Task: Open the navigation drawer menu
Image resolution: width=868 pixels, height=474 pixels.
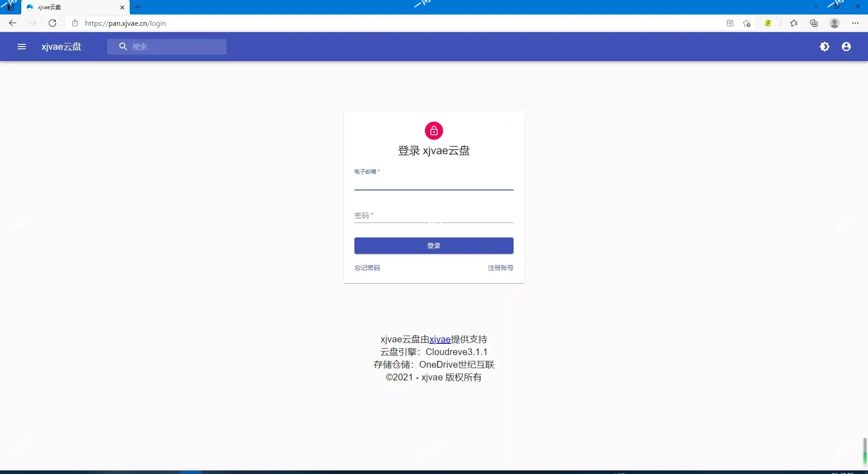Action: (21, 47)
